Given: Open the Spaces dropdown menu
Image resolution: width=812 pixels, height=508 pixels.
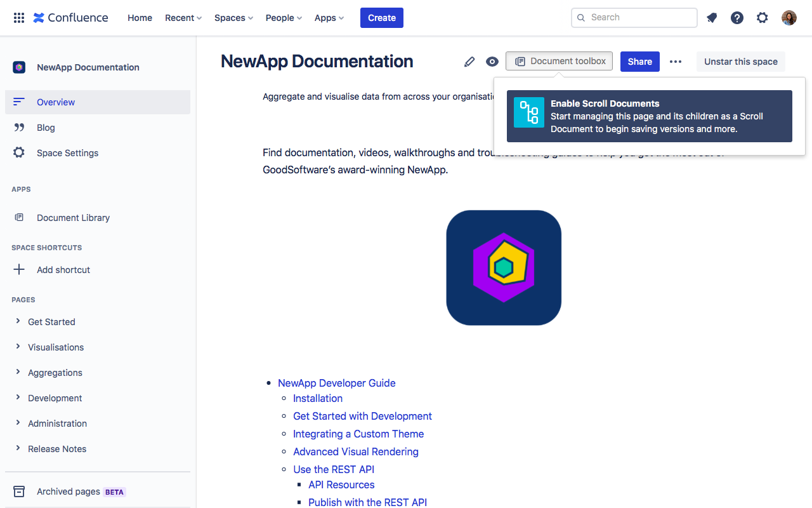Looking at the screenshot, I should point(233,18).
